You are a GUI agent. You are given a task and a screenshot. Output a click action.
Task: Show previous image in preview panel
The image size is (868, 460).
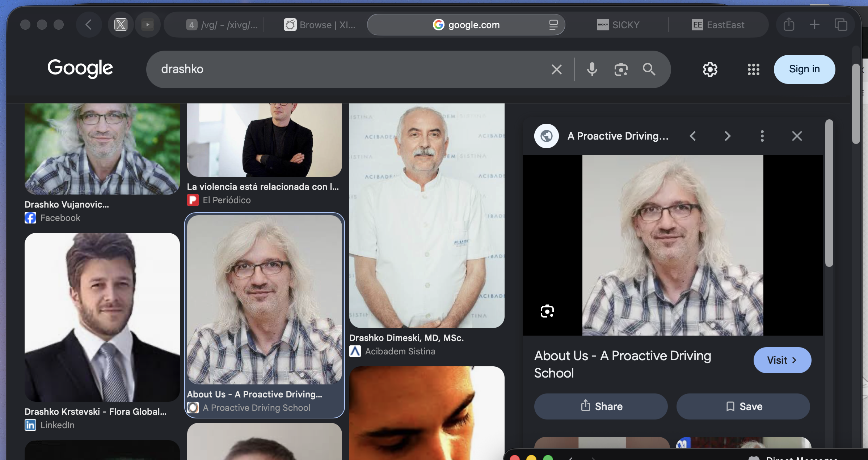pos(693,136)
